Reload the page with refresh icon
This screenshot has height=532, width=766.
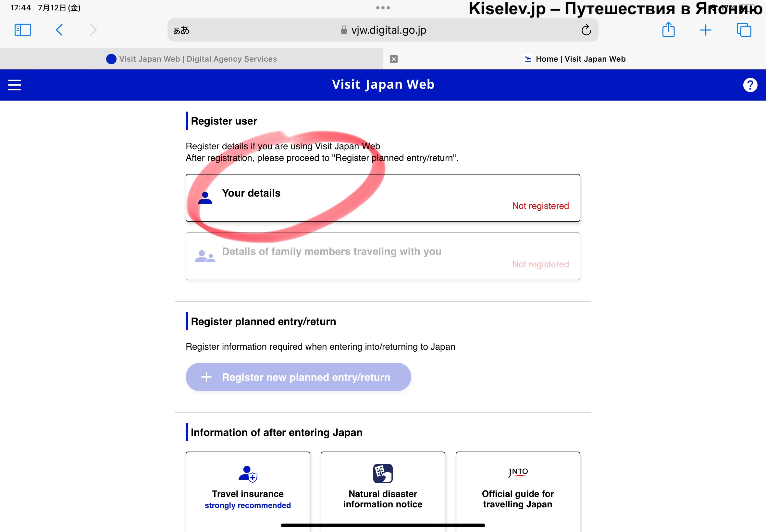586,30
